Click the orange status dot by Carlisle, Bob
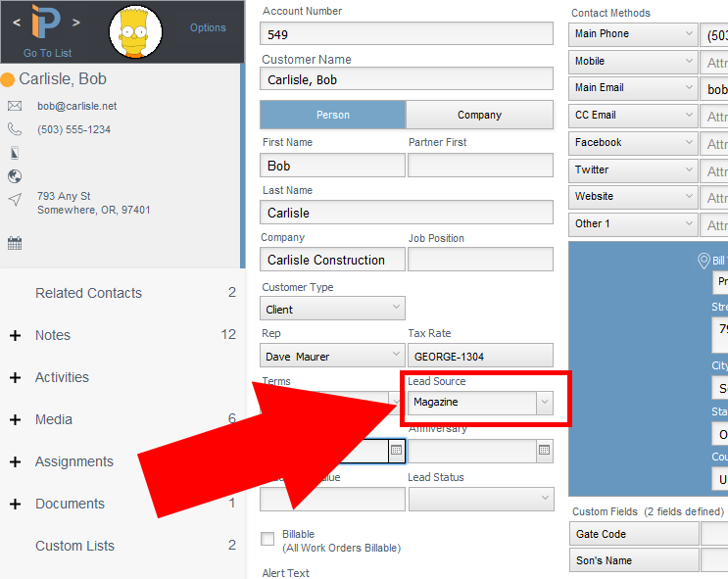 point(8,79)
